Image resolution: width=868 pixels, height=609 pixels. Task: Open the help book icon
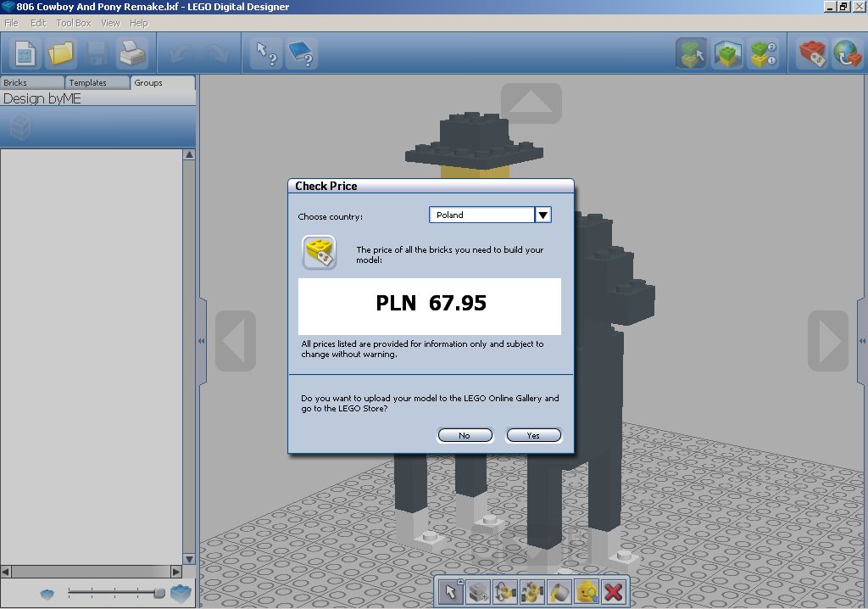pos(302,53)
